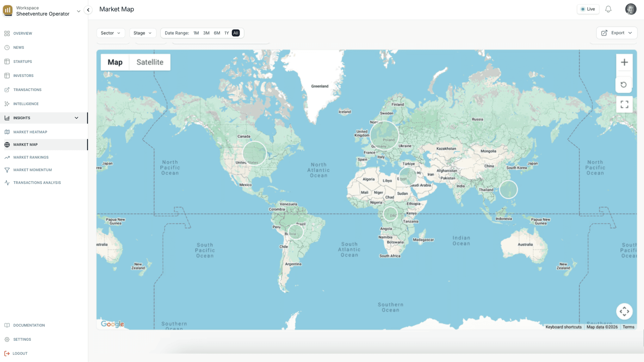
Task: Toggle the Live status indicator
Action: tap(588, 9)
